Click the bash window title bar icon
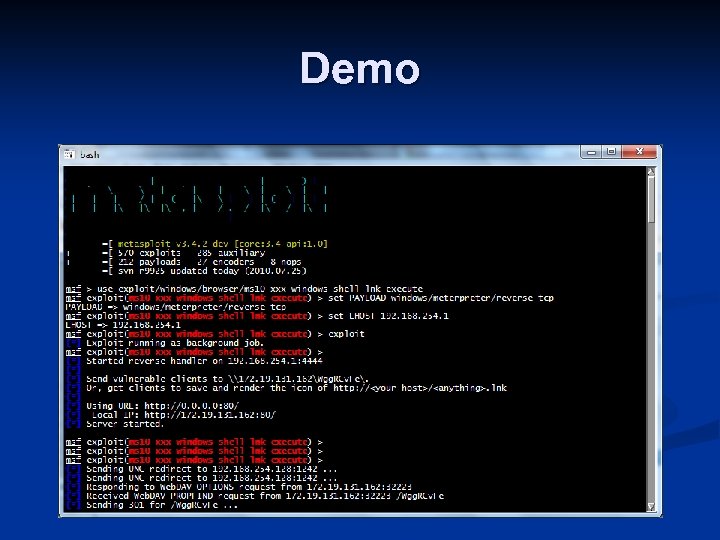 coord(69,155)
